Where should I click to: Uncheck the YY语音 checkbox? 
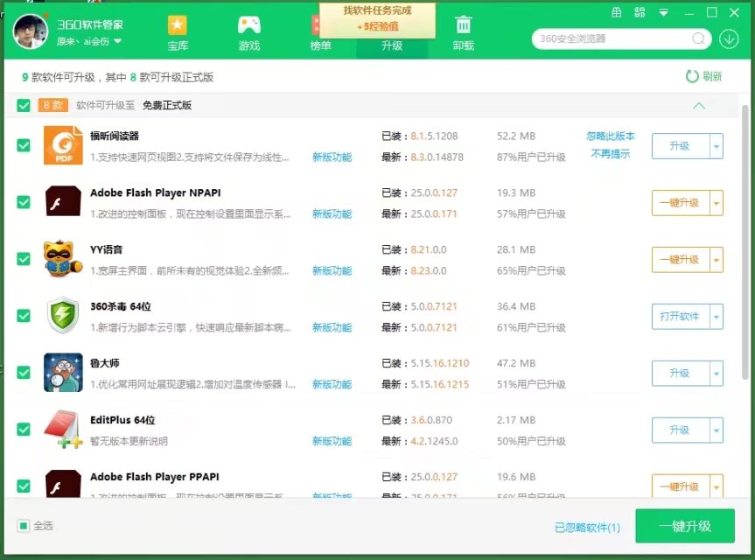(x=24, y=259)
